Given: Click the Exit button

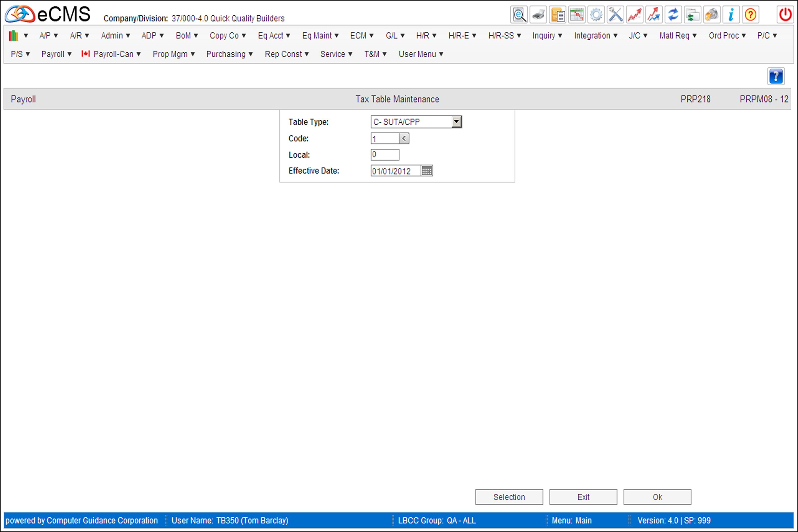Looking at the screenshot, I should coord(583,497).
